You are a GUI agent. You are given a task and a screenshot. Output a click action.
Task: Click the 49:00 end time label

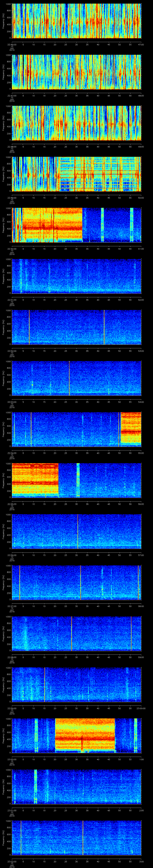[x=141, y=147]
